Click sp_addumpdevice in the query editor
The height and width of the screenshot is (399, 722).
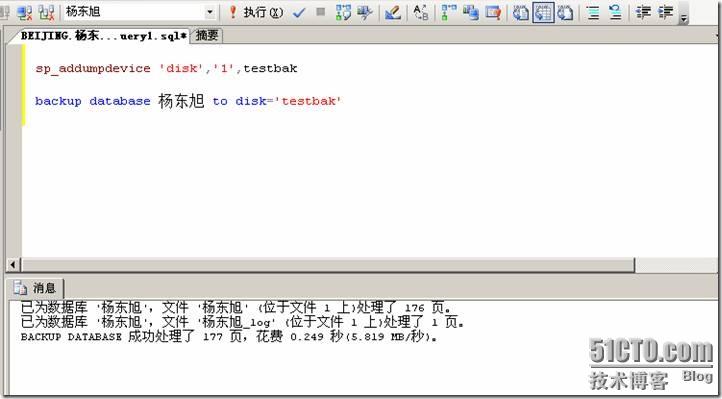tap(93, 69)
